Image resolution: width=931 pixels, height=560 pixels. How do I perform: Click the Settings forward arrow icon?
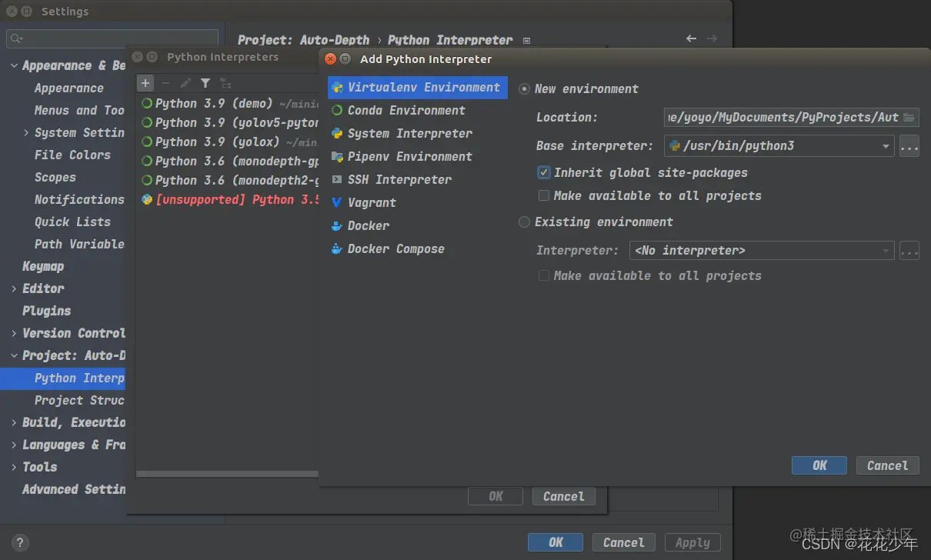[x=712, y=38]
